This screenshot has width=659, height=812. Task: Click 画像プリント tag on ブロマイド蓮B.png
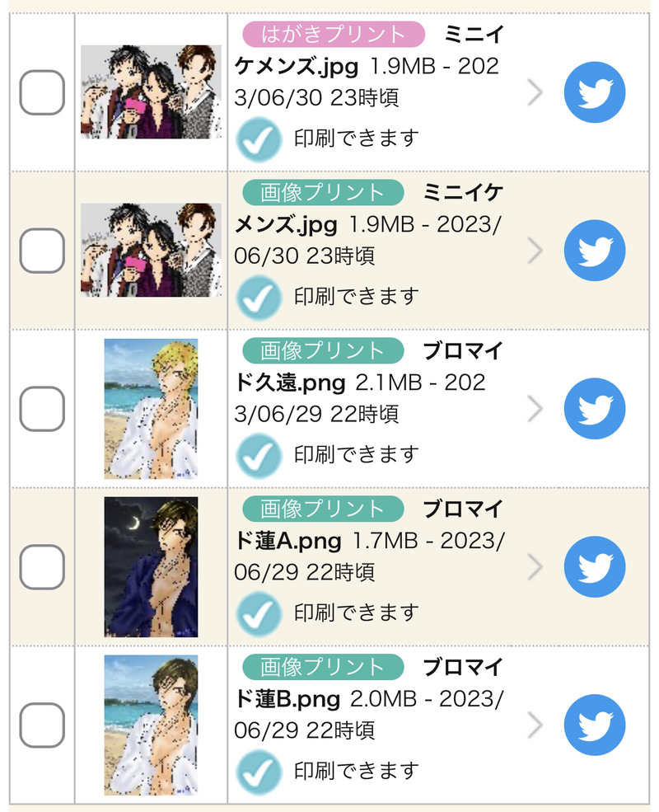click(323, 667)
